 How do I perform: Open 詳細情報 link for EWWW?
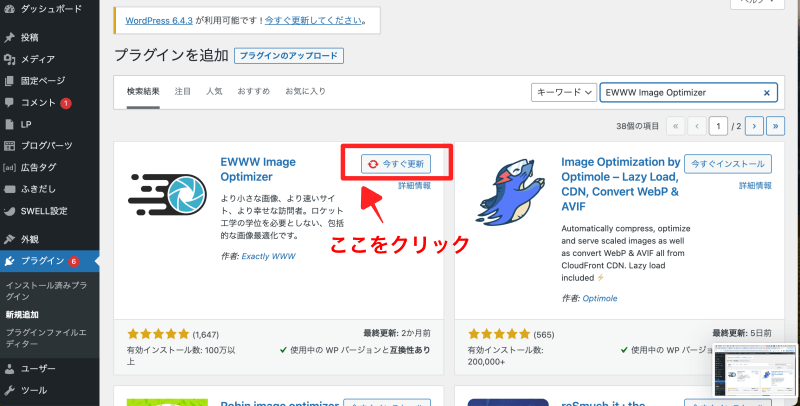(x=414, y=186)
